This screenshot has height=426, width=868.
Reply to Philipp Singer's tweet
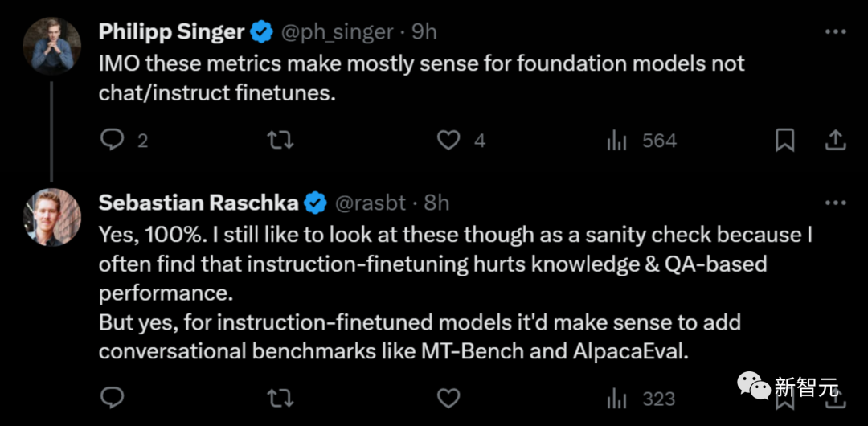click(112, 141)
